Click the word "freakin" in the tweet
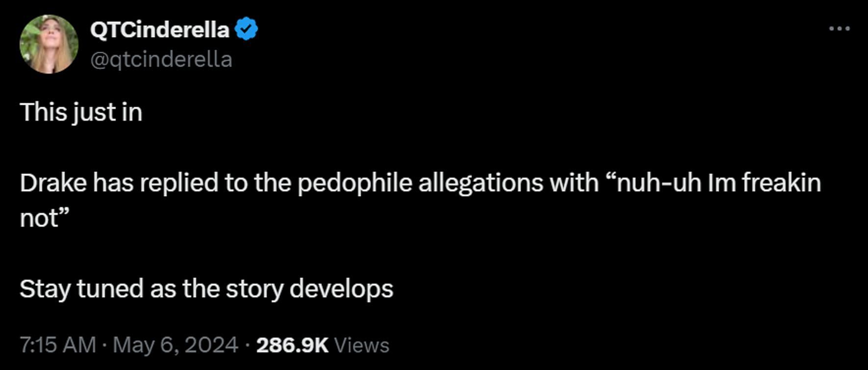The width and height of the screenshot is (868, 370). (781, 183)
